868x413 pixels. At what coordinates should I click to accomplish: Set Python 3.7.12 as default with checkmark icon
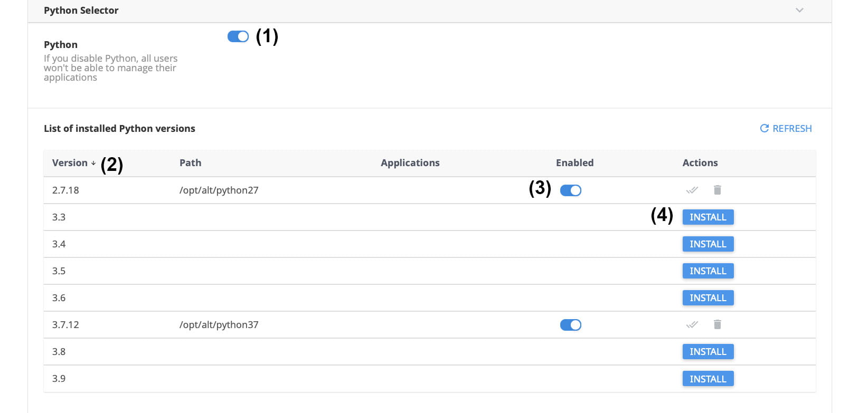[692, 324]
